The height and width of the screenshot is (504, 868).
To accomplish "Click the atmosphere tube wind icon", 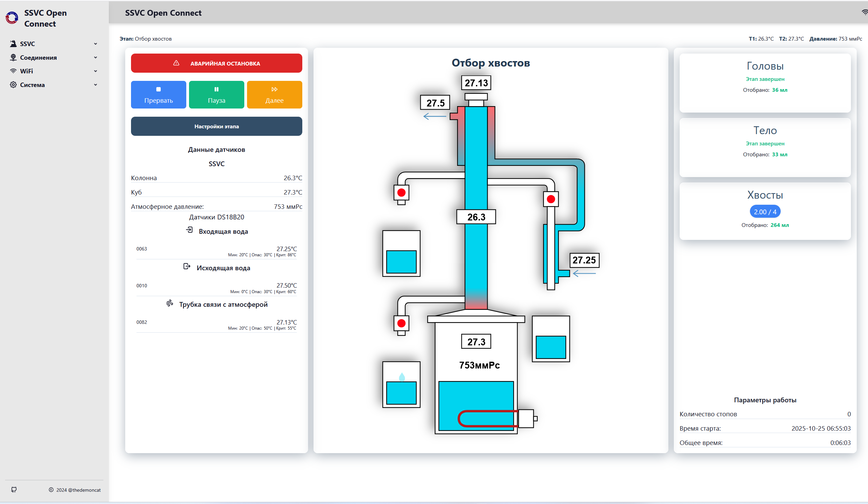I will pos(170,303).
